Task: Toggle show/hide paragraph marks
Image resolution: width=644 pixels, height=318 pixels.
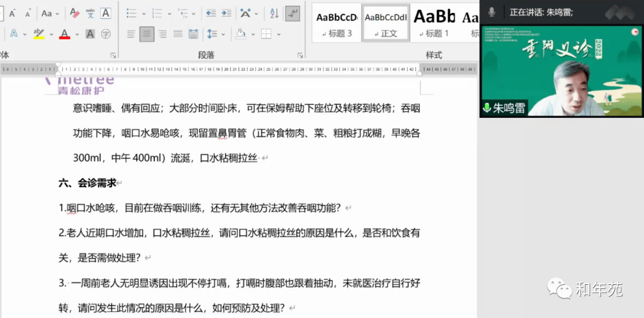Action: [292, 13]
